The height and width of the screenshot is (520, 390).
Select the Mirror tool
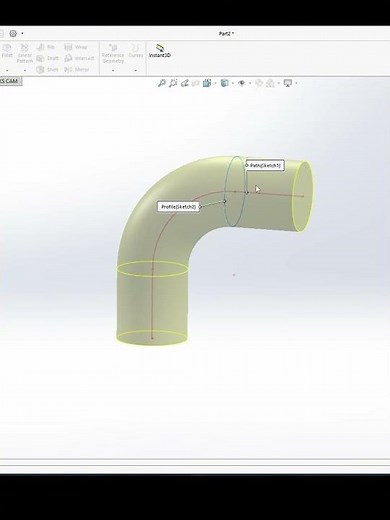tap(77, 70)
